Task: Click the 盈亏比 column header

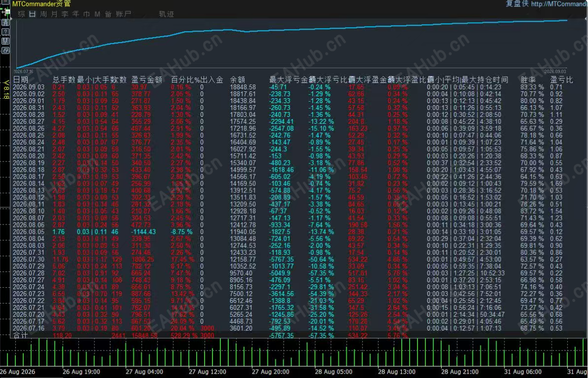Action: pyautogui.click(x=561, y=79)
